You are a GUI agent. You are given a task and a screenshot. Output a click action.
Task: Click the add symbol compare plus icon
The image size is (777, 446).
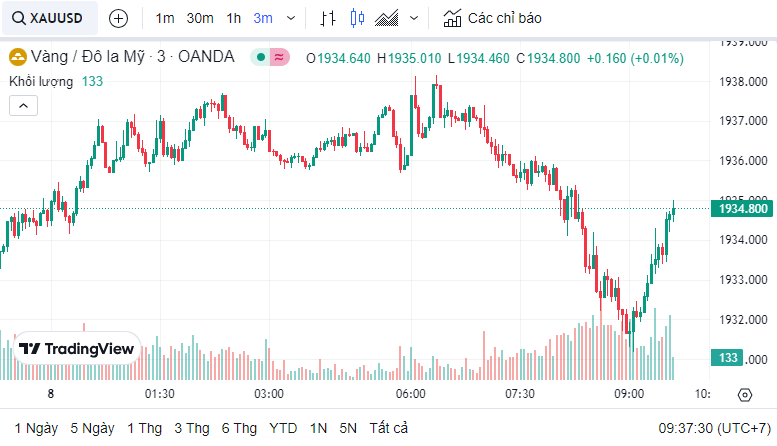118,18
